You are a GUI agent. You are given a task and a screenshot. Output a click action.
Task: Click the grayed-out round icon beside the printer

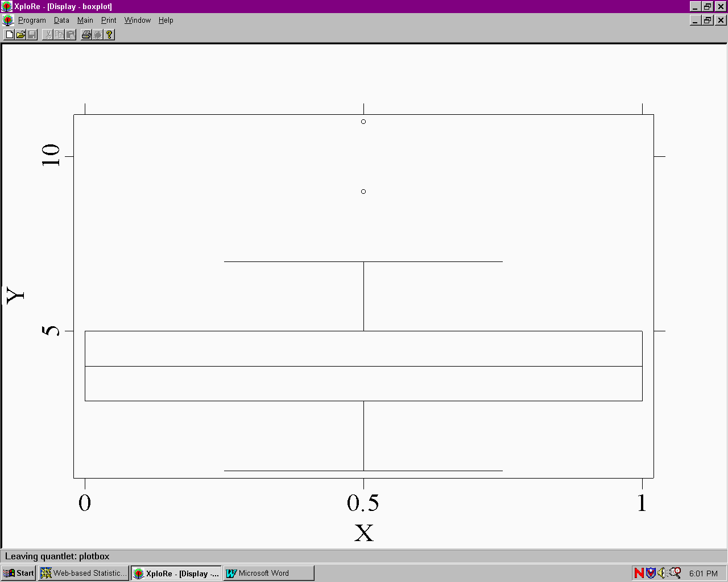click(x=98, y=35)
